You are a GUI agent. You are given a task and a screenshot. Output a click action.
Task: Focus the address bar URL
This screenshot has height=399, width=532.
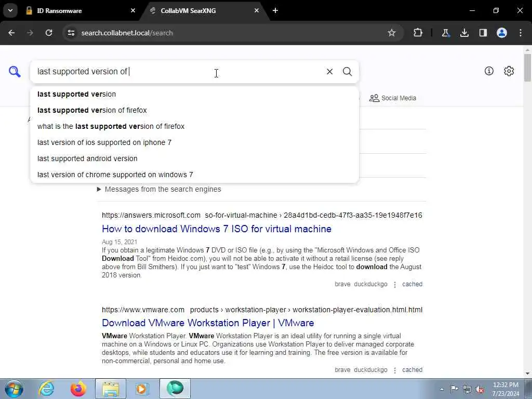pyautogui.click(x=127, y=33)
